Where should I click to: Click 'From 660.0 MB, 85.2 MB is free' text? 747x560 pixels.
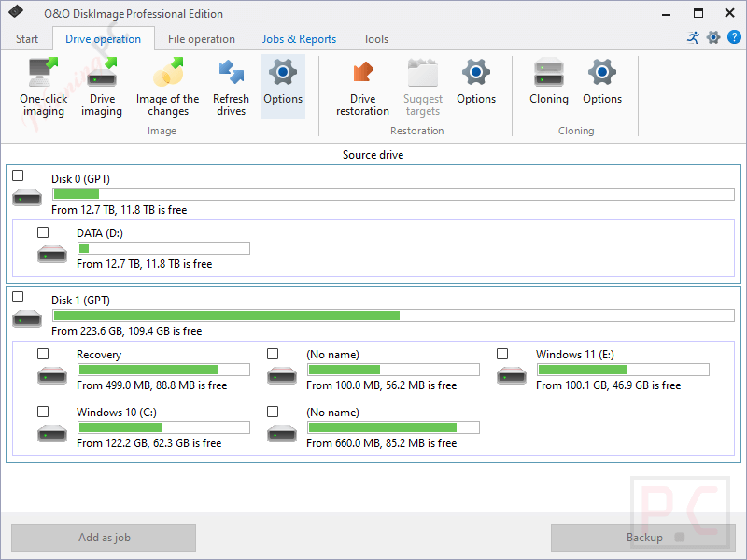(381, 443)
